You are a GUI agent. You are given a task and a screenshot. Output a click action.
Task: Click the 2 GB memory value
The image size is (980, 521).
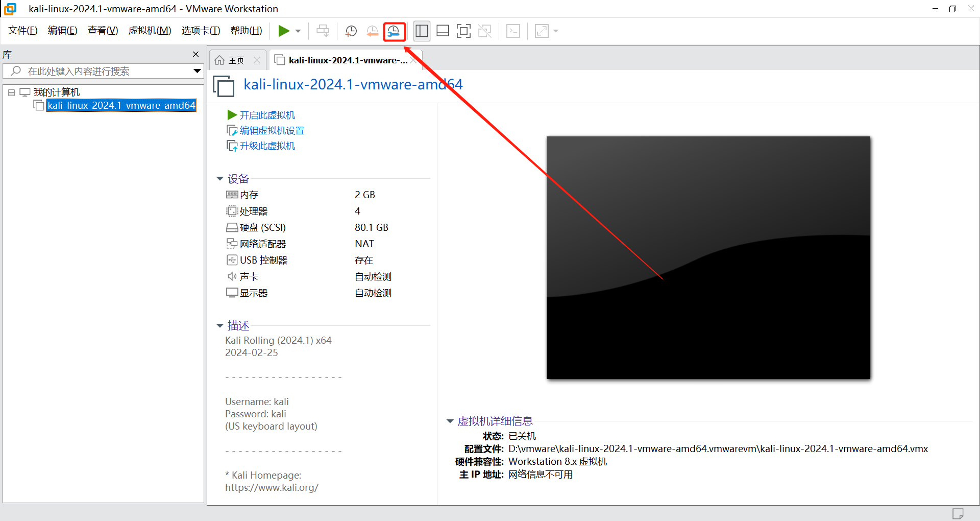click(x=365, y=195)
